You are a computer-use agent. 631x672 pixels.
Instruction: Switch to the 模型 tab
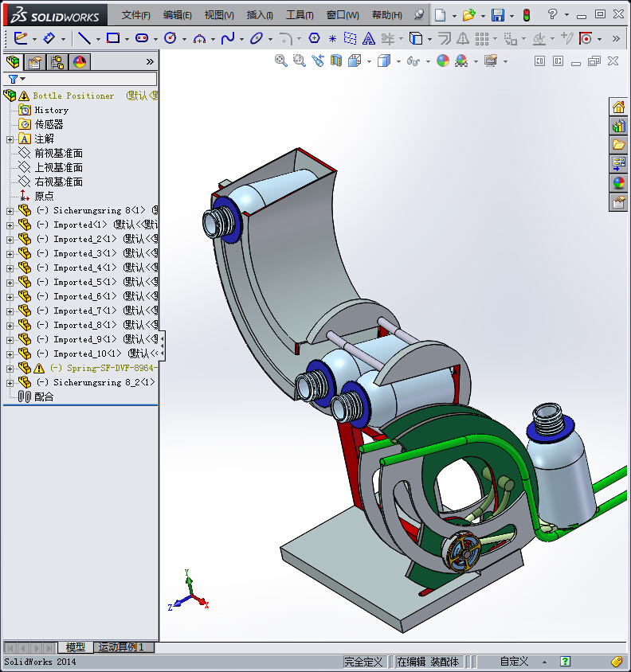pyautogui.click(x=75, y=647)
